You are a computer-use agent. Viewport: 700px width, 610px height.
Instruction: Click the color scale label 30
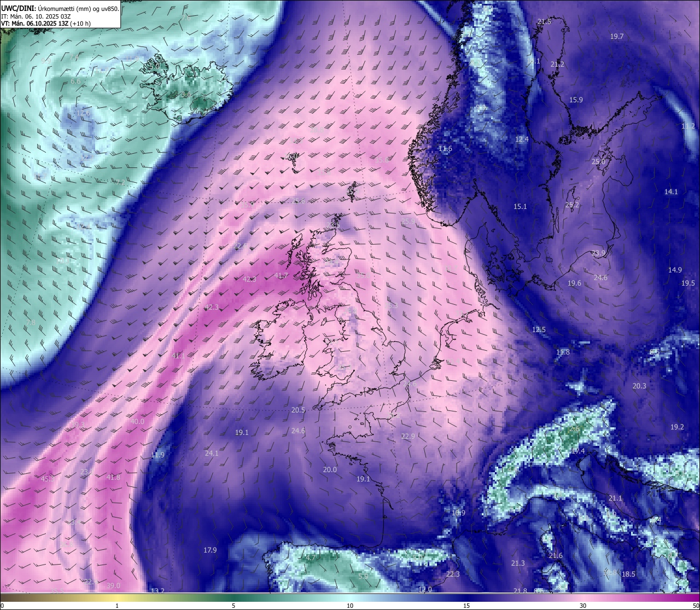[x=583, y=606]
